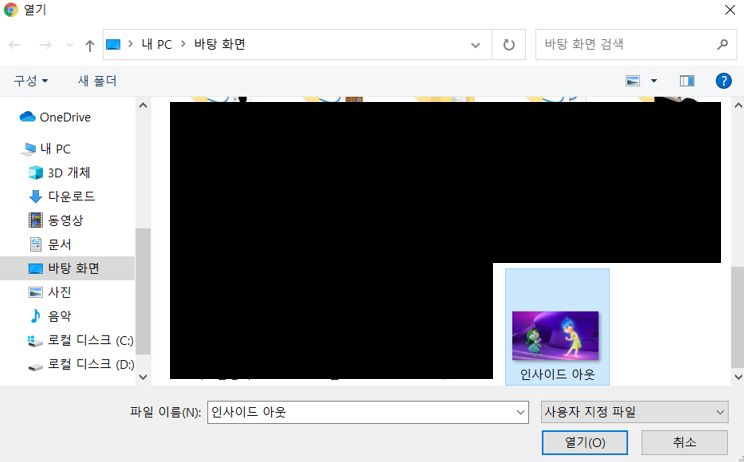Select 내 PC in the navigation tree
744x462 pixels.
coord(55,149)
